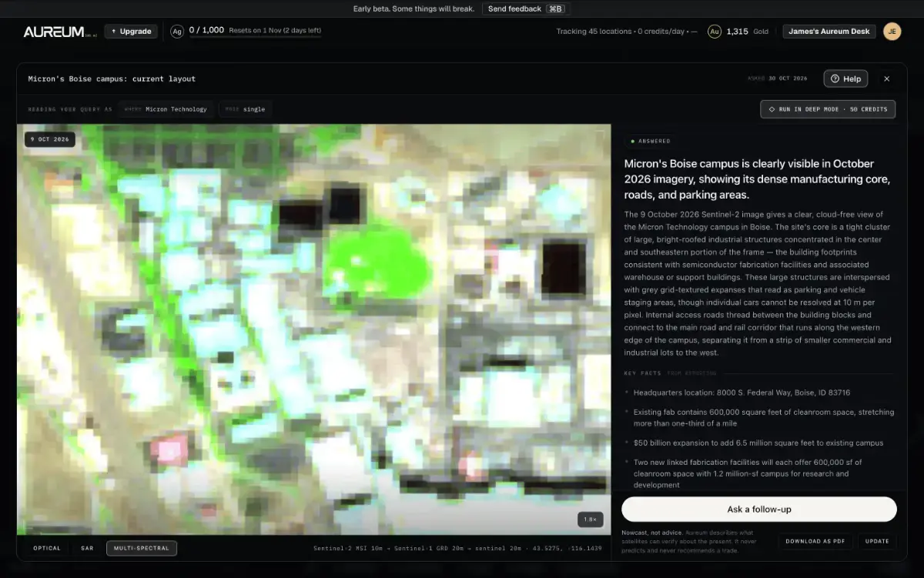Click the Sentinel-2 MSI source coordinates line
The width and height of the screenshot is (924, 578).
pyautogui.click(x=457, y=549)
